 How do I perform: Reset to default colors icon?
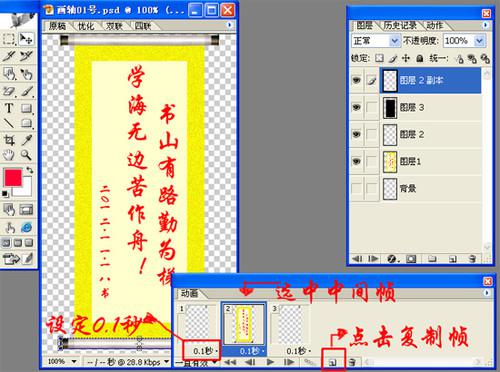pyautogui.click(x=5, y=194)
